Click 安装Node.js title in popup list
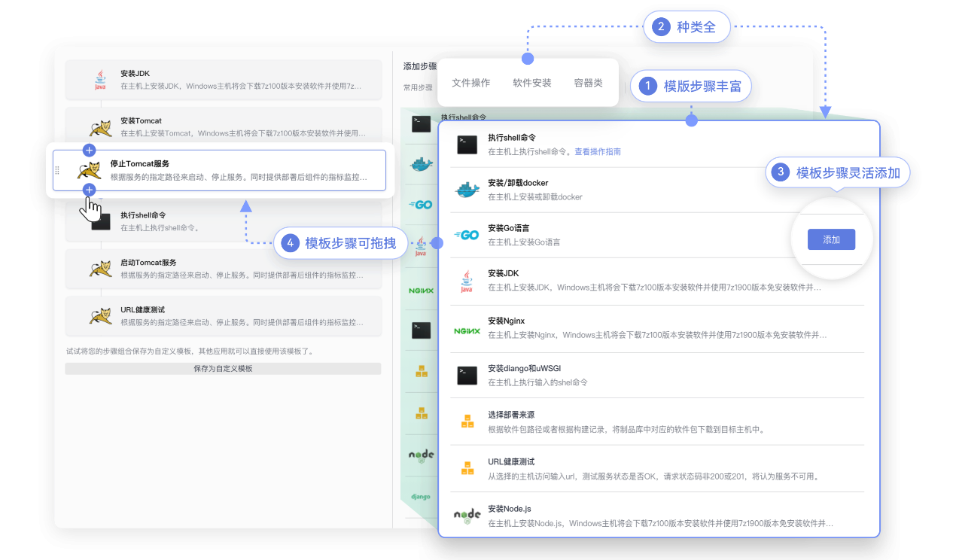 click(510, 509)
